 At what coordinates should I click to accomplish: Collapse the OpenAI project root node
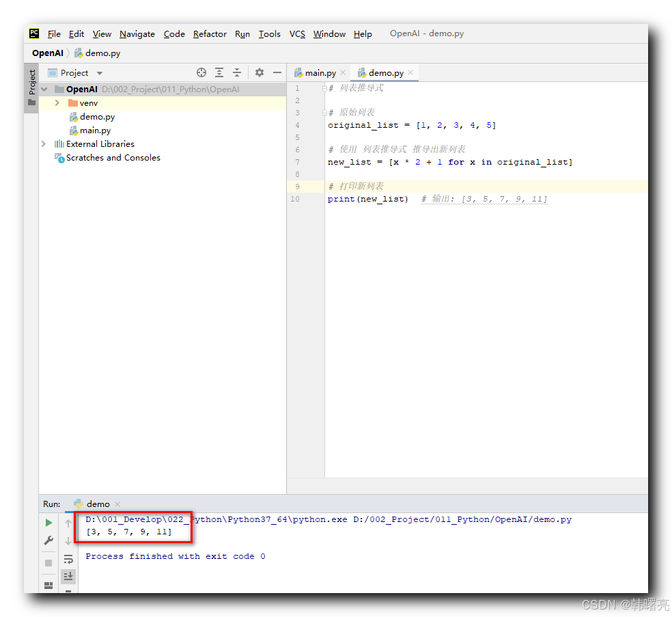click(44, 90)
